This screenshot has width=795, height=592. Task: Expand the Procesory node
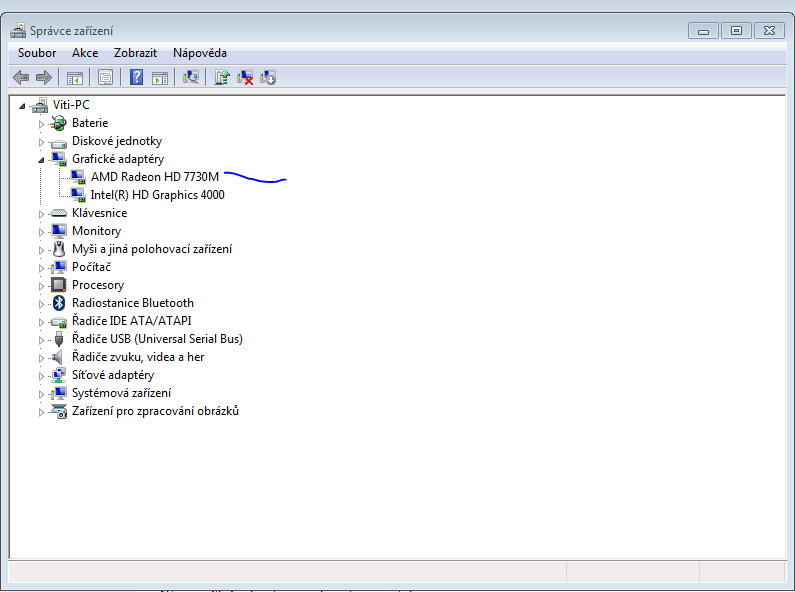click(x=41, y=286)
